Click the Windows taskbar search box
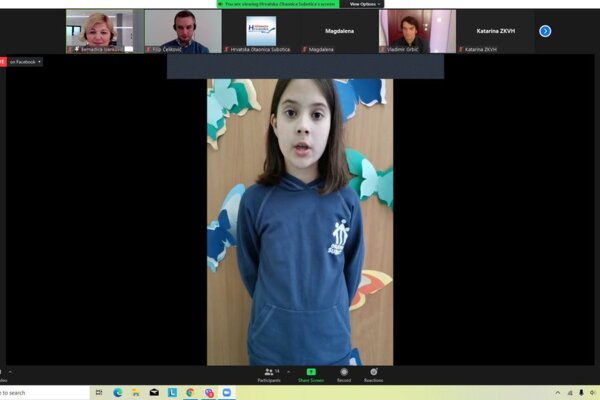The height and width of the screenshot is (400, 600). point(40,393)
